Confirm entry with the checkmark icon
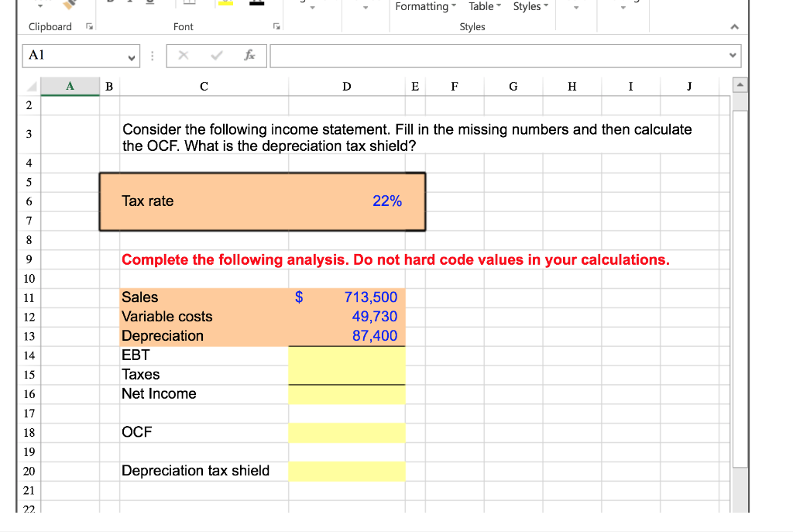Screen dimensions: 793x532 [x=215, y=56]
